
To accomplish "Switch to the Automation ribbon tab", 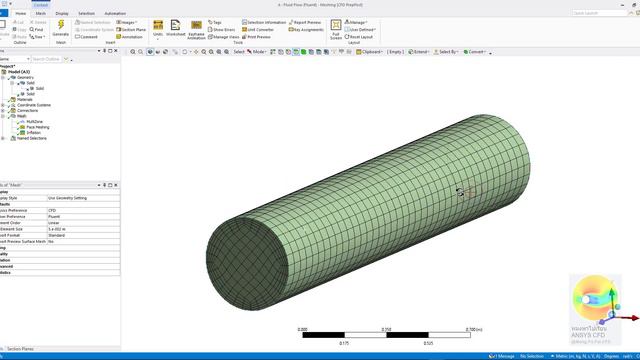I will coord(115,13).
